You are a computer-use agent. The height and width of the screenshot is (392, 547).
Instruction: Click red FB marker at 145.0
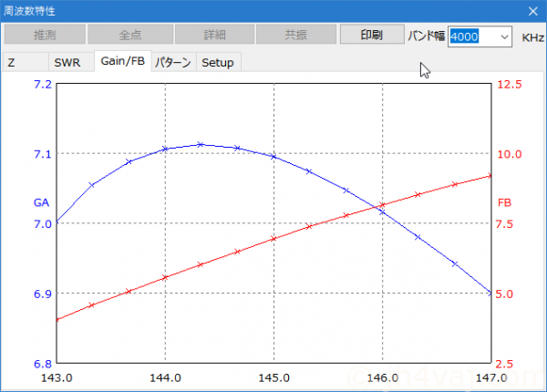tap(273, 239)
